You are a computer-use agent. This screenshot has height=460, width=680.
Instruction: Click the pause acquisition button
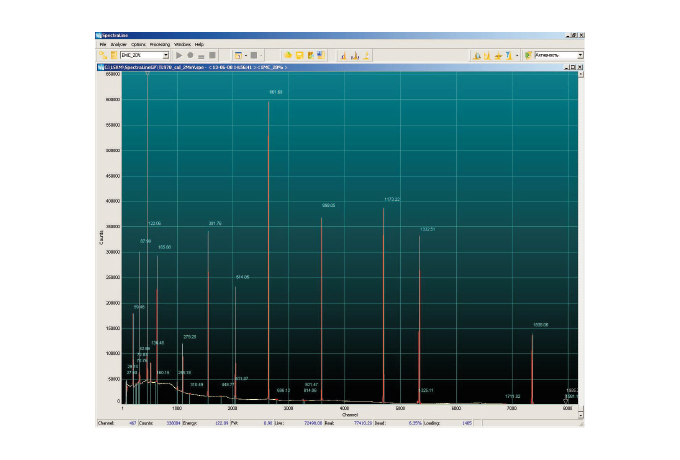[x=201, y=55]
